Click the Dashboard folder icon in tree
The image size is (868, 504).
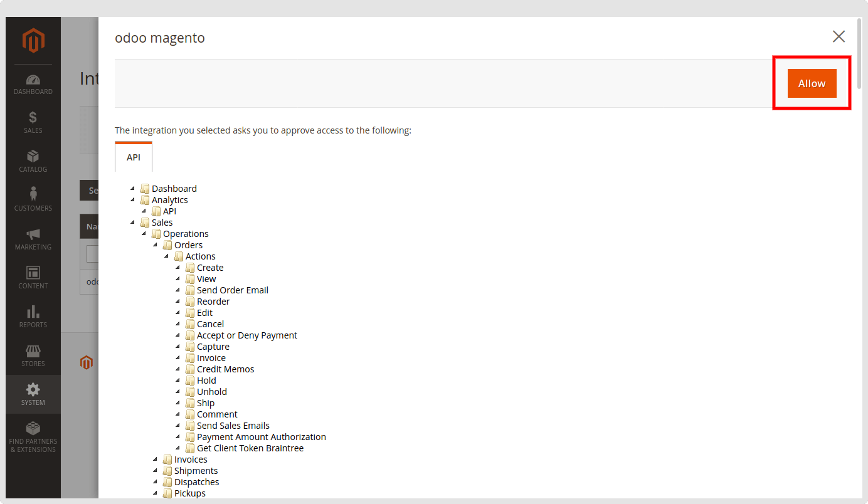click(x=146, y=189)
